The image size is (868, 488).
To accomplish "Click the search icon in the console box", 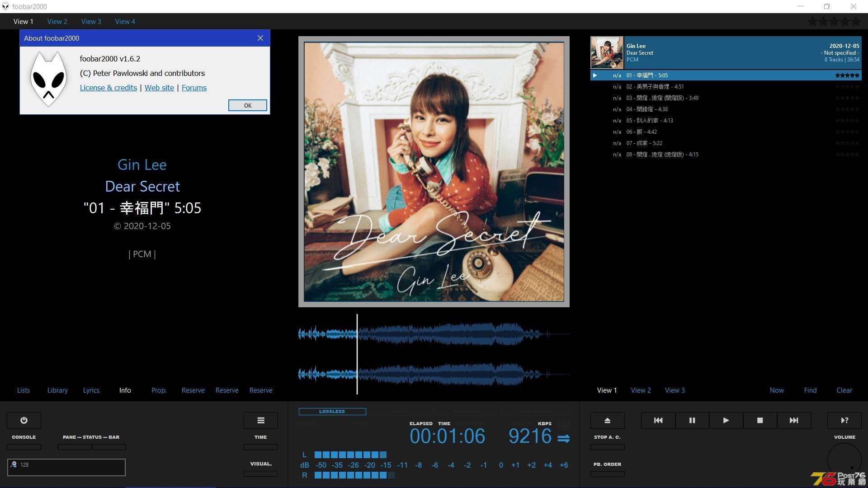I will coord(14,465).
